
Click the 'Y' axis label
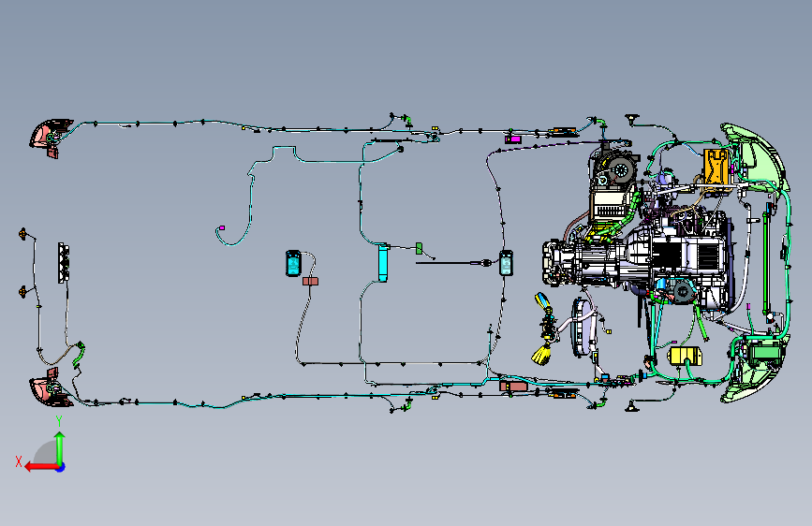(59, 421)
